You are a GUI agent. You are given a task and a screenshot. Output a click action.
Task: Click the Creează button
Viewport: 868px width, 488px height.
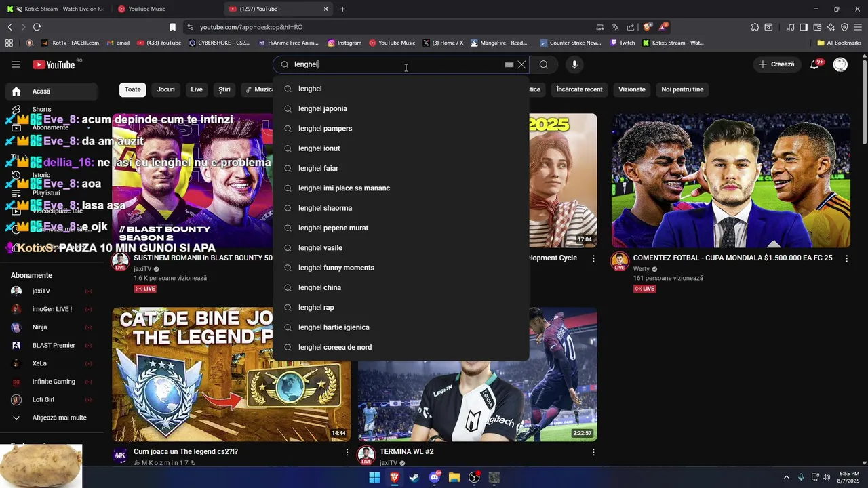click(x=776, y=64)
